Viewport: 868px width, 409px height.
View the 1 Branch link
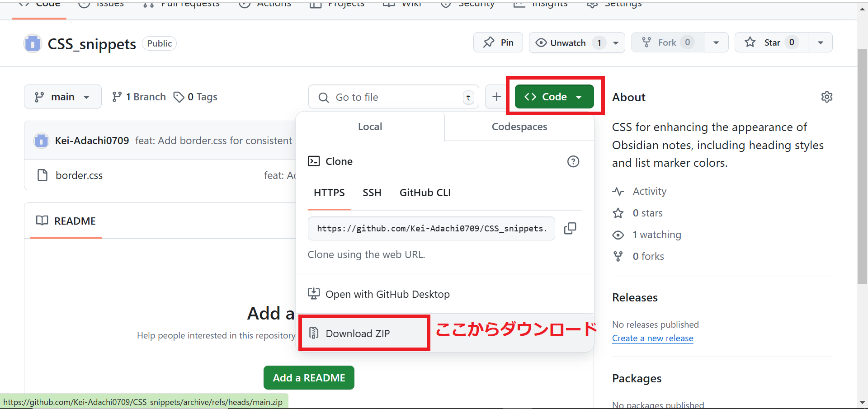[139, 97]
